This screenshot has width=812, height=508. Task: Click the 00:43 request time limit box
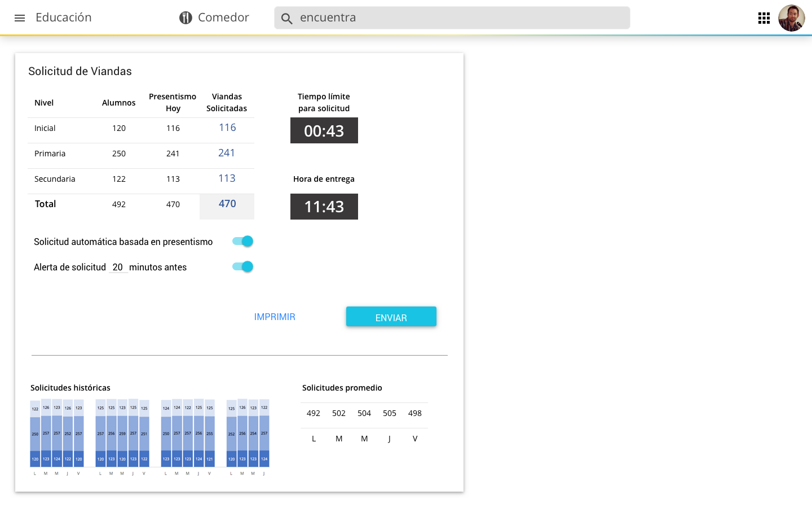pyautogui.click(x=324, y=131)
